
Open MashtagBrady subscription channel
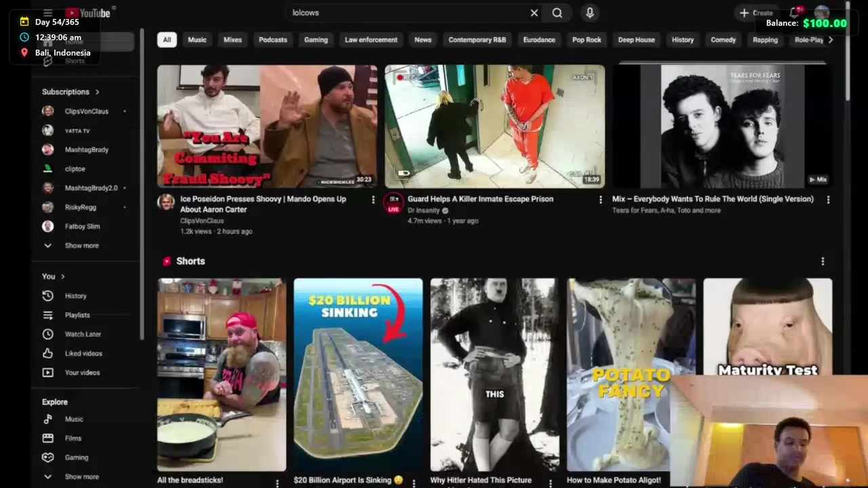click(85, 150)
